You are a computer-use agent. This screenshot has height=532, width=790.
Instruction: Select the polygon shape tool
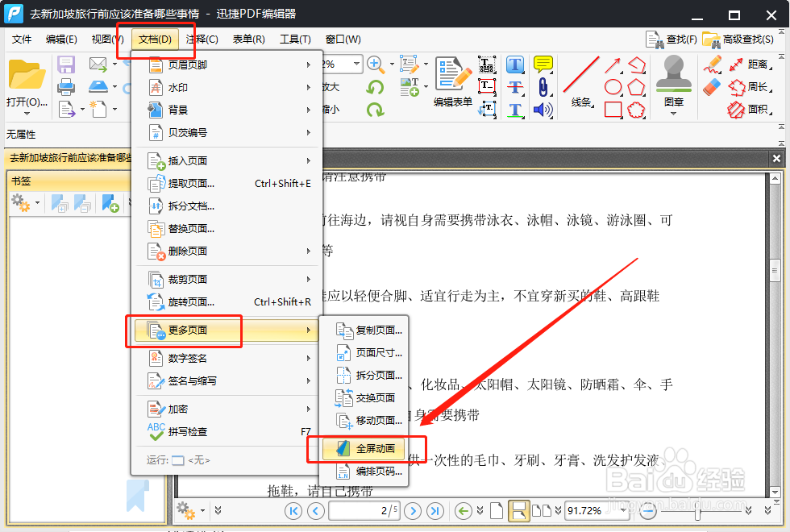636,87
